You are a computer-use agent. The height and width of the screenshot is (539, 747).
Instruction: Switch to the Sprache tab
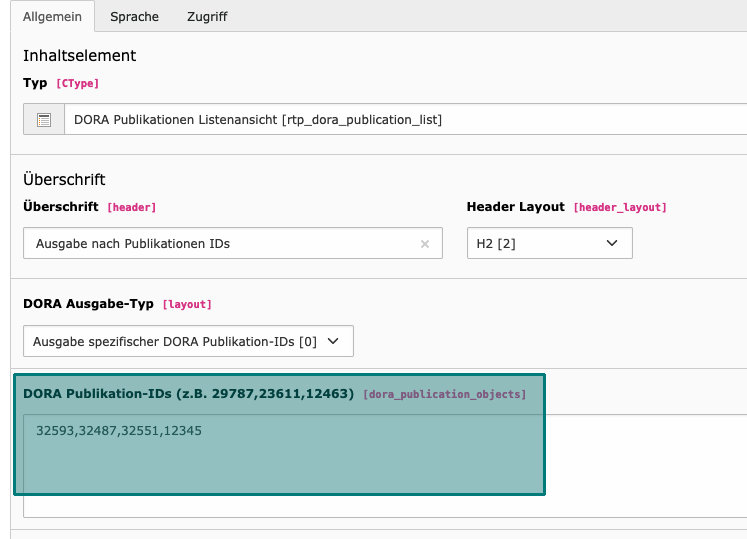(134, 17)
